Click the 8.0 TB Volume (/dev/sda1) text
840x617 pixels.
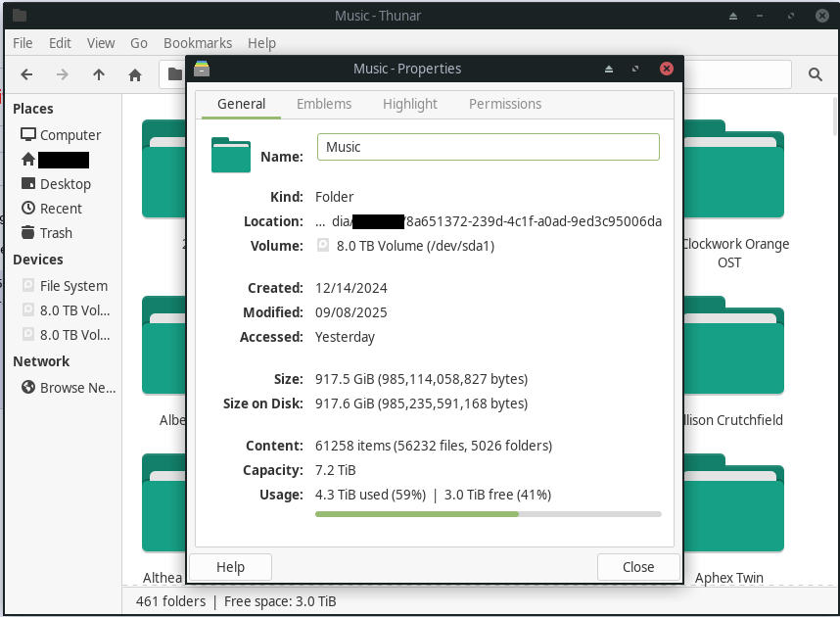tap(415, 246)
